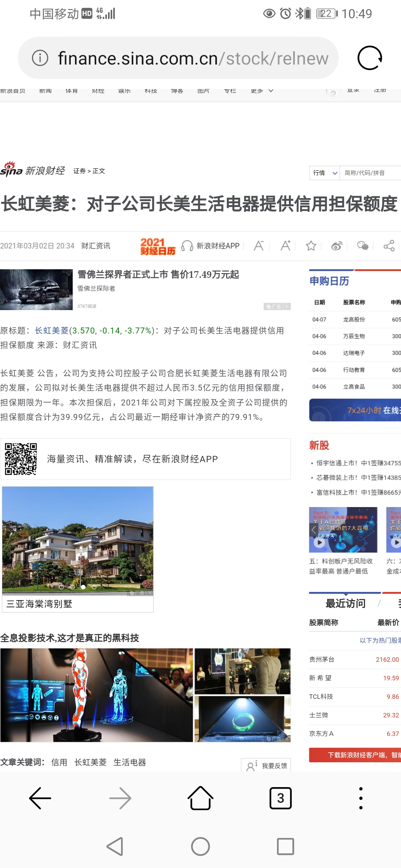This screenshot has width=401, height=868.
Task: Share article to WeChat icon
Action: pyautogui.click(x=363, y=246)
